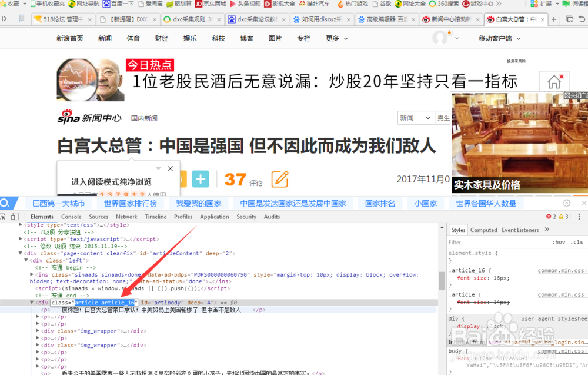
Task: Show more Styles panel tabs chevron
Action: [547, 230]
